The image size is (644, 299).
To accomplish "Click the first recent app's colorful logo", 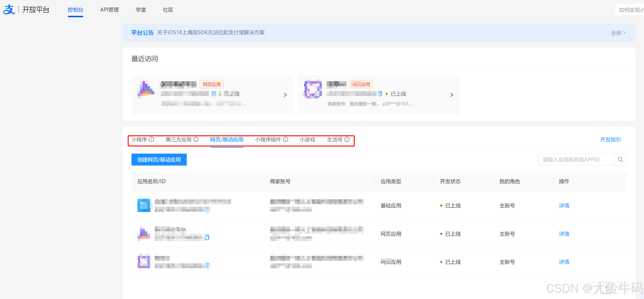I will point(146,89).
